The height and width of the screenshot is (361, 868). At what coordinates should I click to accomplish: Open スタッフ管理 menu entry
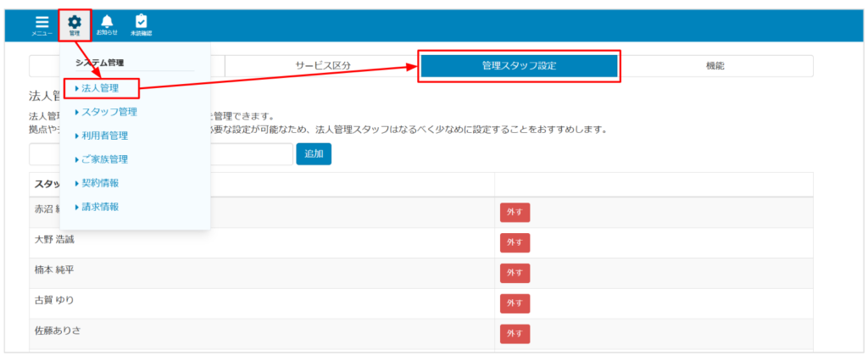[108, 111]
